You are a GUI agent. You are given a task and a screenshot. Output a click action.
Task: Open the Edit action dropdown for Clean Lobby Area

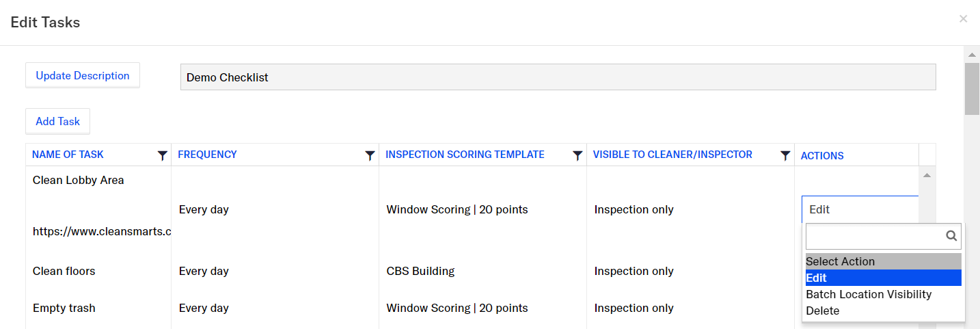tap(860, 209)
